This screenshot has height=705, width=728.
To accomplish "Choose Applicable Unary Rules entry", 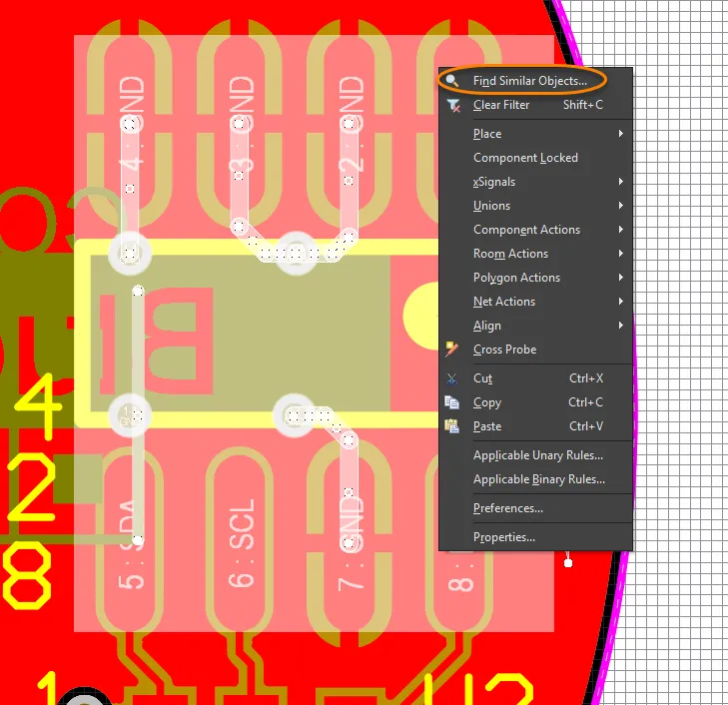I will [537, 455].
